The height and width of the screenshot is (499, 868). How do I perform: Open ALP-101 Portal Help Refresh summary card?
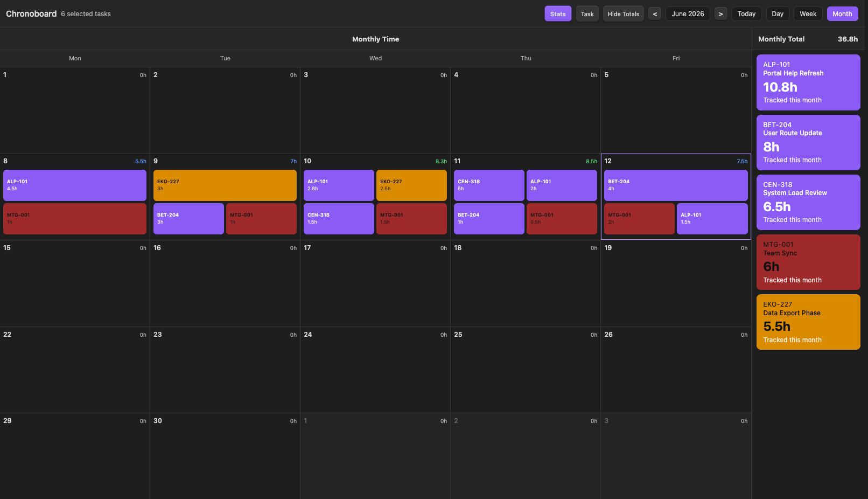pos(808,82)
